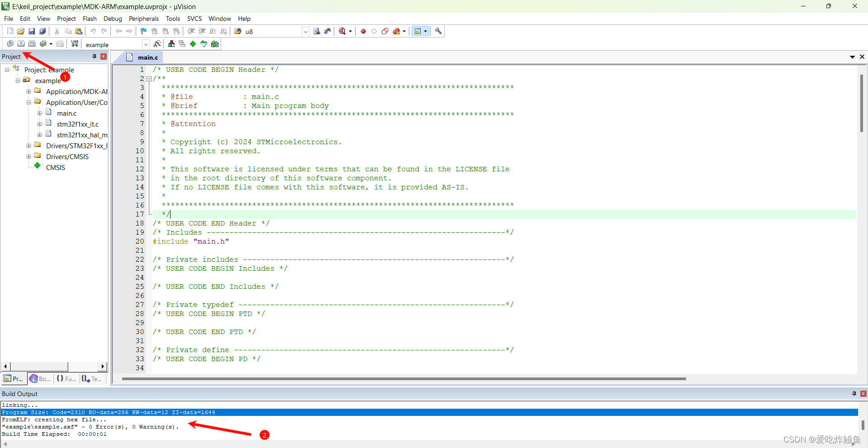
Task: Click the editor vertical scrollbar thumb
Action: (x=862, y=103)
